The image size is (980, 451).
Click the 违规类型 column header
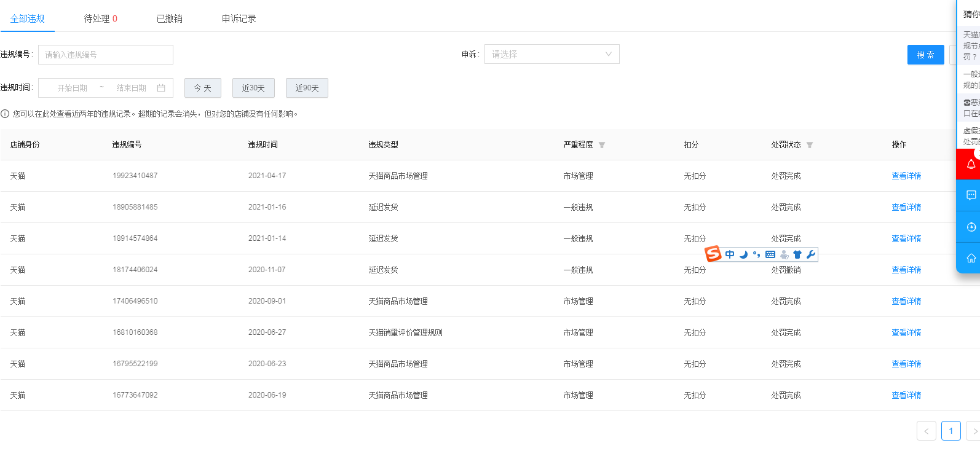click(383, 144)
